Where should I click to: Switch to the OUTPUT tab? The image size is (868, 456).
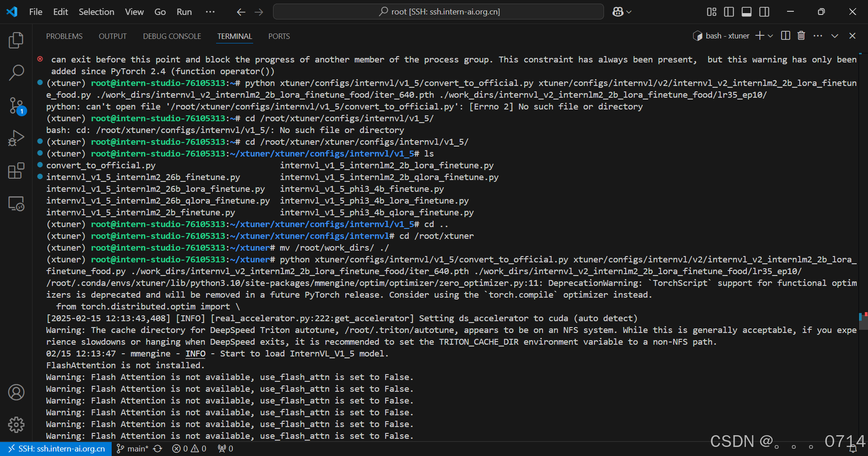[113, 36]
